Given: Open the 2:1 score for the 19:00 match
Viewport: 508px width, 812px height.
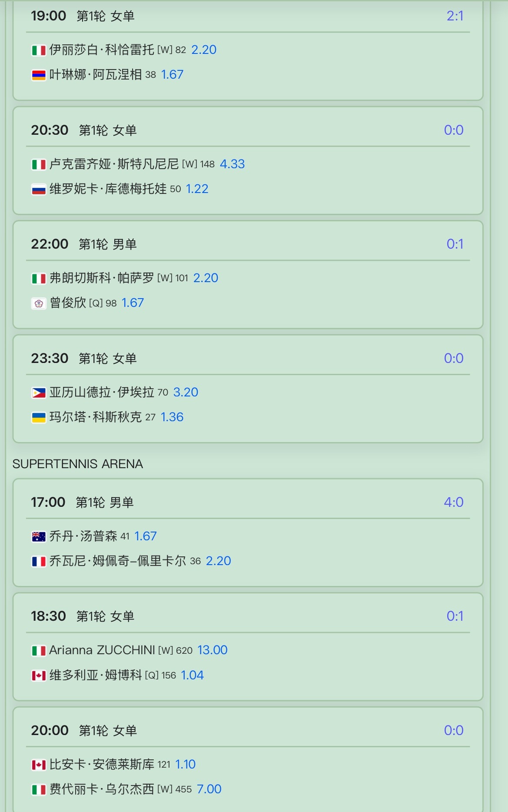Looking at the screenshot, I should pos(455,16).
